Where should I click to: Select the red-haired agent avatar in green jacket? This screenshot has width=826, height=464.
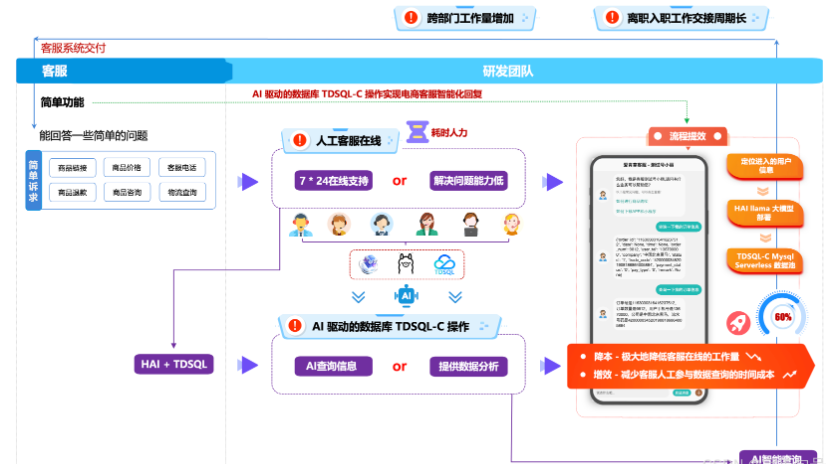click(x=427, y=225)
